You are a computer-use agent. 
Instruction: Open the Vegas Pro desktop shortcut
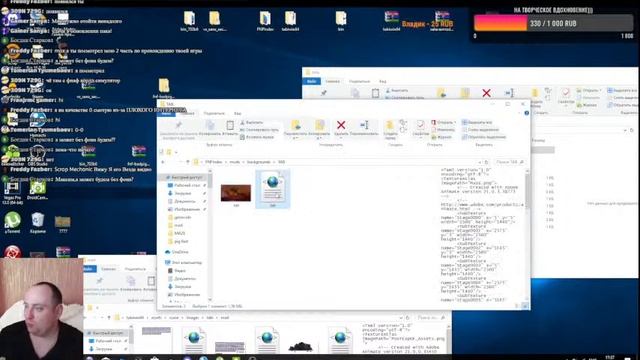[12, 192]
